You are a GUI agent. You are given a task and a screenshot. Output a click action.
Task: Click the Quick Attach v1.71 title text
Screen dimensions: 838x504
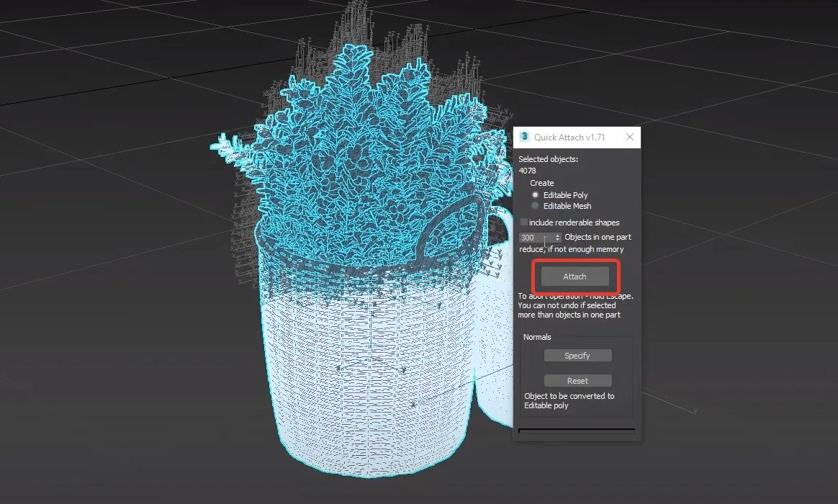coord(569,138)
